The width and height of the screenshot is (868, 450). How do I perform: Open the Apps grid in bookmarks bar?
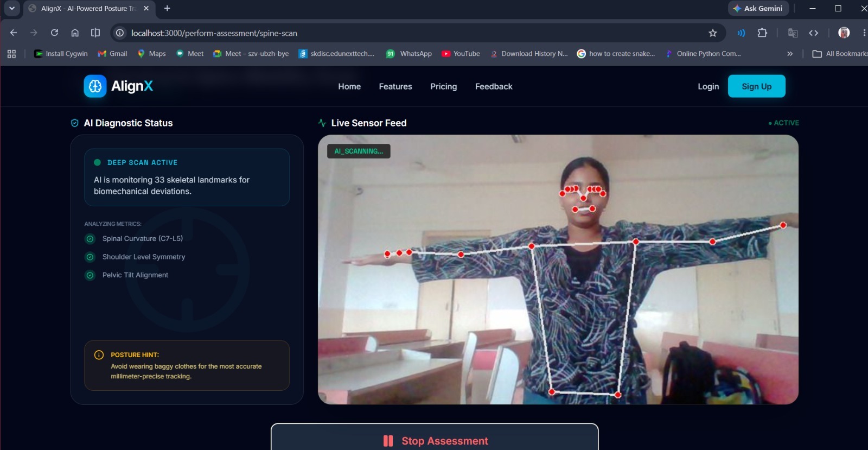point(11,54)
